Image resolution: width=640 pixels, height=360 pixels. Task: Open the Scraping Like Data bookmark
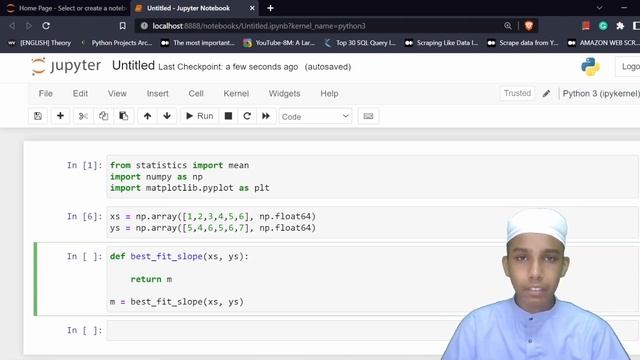[442, 43]
